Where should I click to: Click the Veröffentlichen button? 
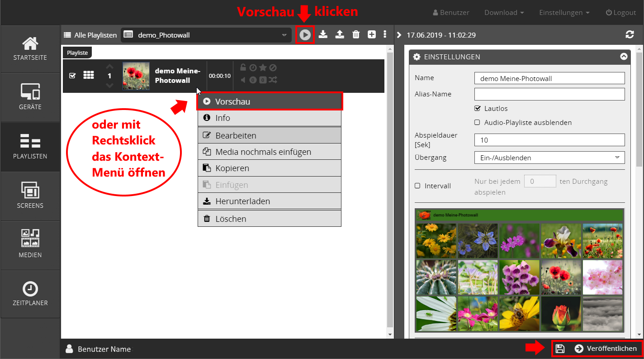click(606, 349)
